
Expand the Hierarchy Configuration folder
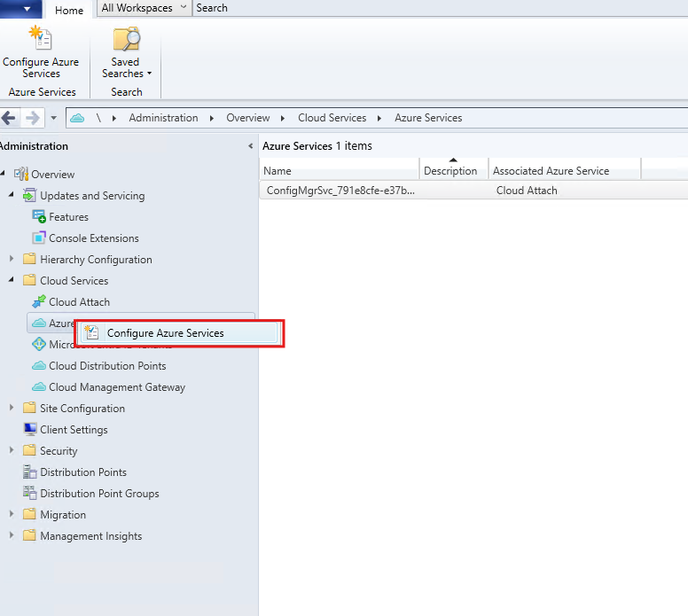[12, 260]
